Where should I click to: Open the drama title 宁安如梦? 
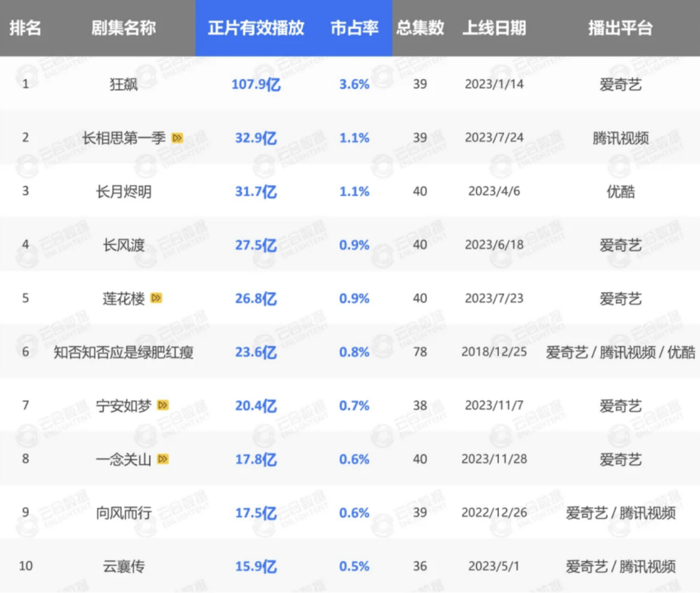124,405
